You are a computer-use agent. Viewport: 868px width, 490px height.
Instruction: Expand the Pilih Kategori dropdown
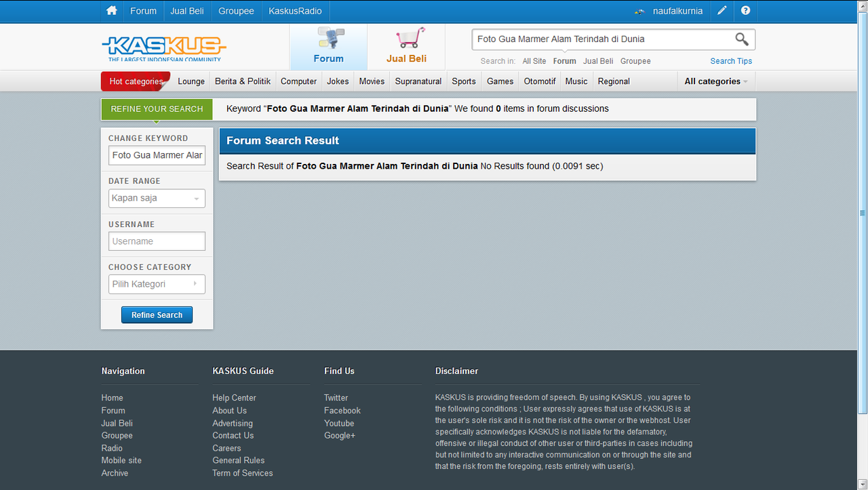157,284
